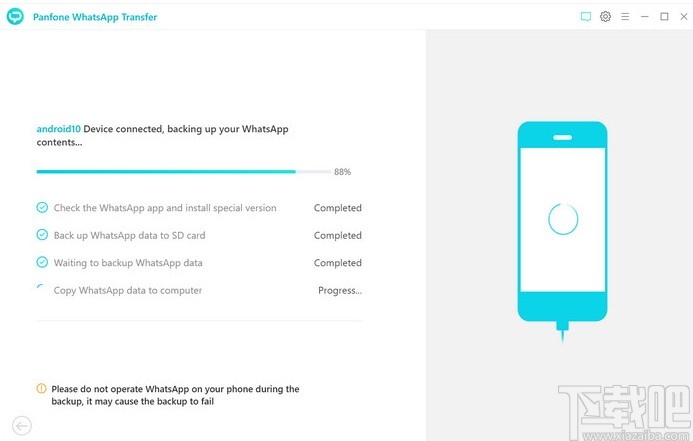This screenshot has height=441, width=693.
Task: Click spinner beside 'Copy WhatsApp data to computer'
Action: point(41,290)
